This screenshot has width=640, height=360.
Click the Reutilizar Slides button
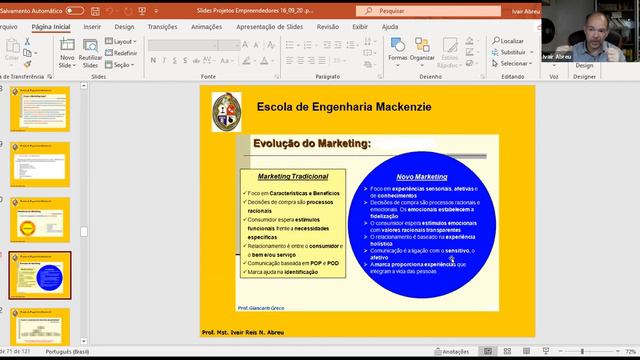90,53
